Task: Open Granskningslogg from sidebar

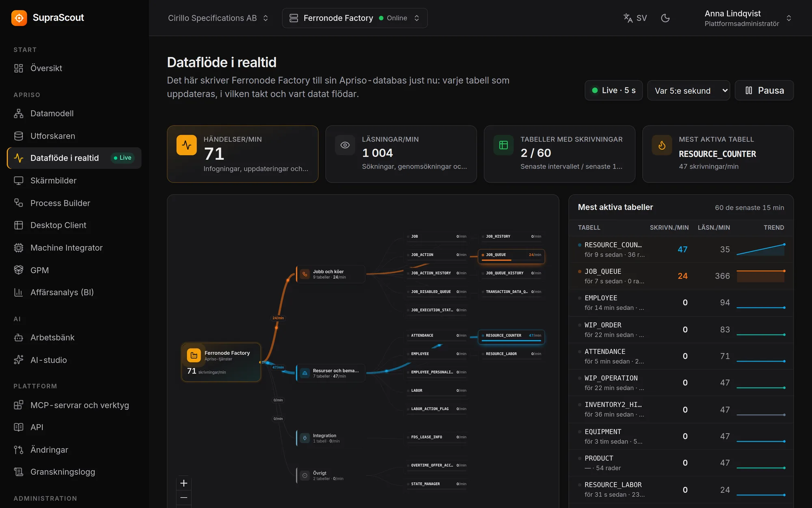Action: [x=74, y=472]
